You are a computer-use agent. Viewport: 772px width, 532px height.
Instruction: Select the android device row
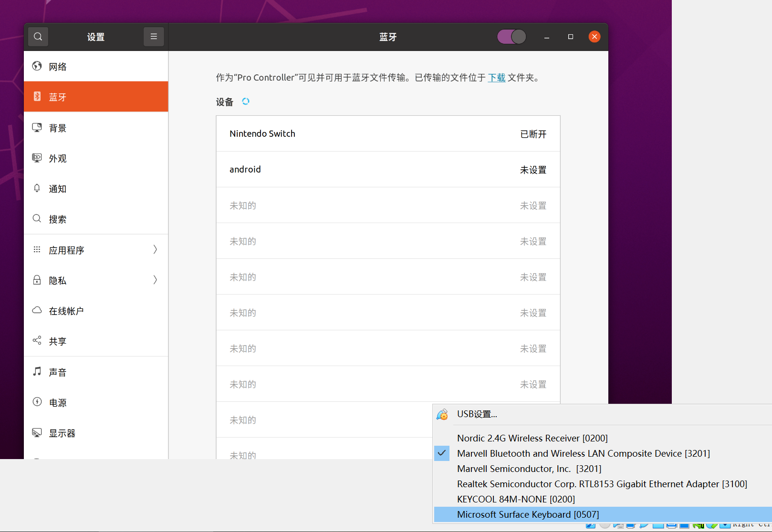point(388,170)
